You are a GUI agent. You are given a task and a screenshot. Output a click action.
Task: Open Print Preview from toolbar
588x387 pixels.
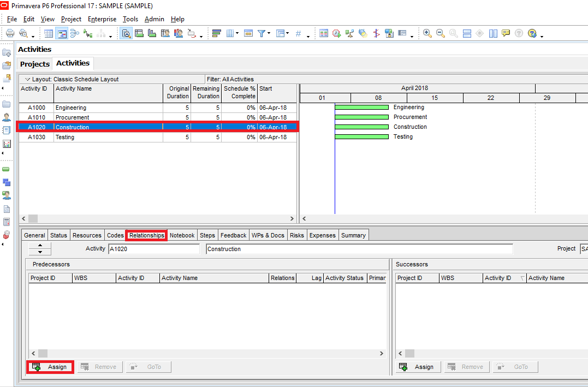(x=23, y=33)
